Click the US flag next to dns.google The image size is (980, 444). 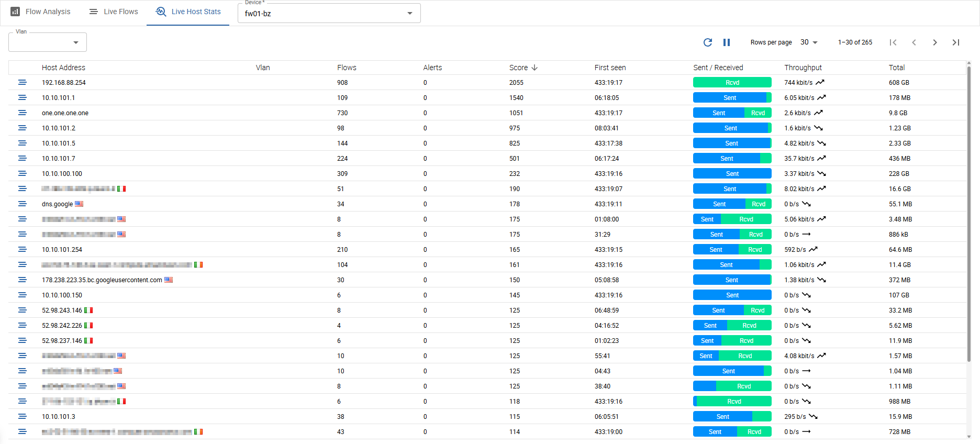pyautogui.click(x=79, y=204)
